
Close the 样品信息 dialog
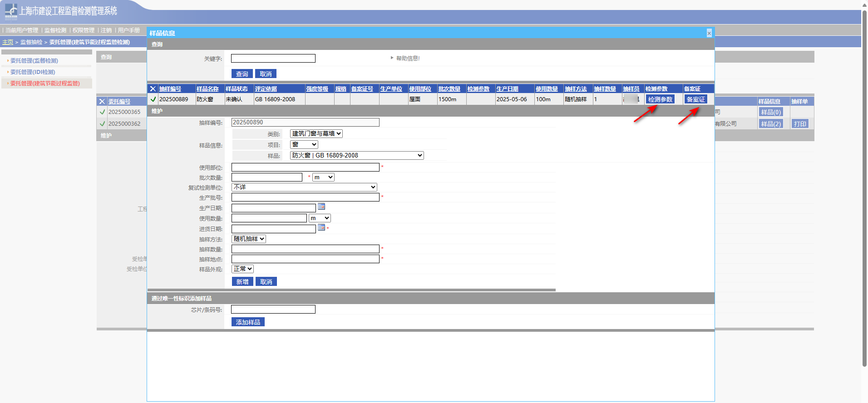(x=709, y=33)
